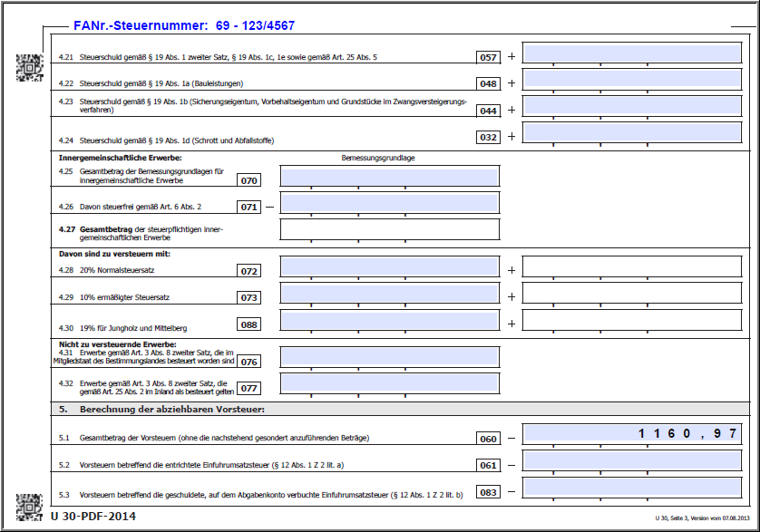Screen dimensions: 760x532
Task: Click the code box 073
Action: tap(249, 297)
